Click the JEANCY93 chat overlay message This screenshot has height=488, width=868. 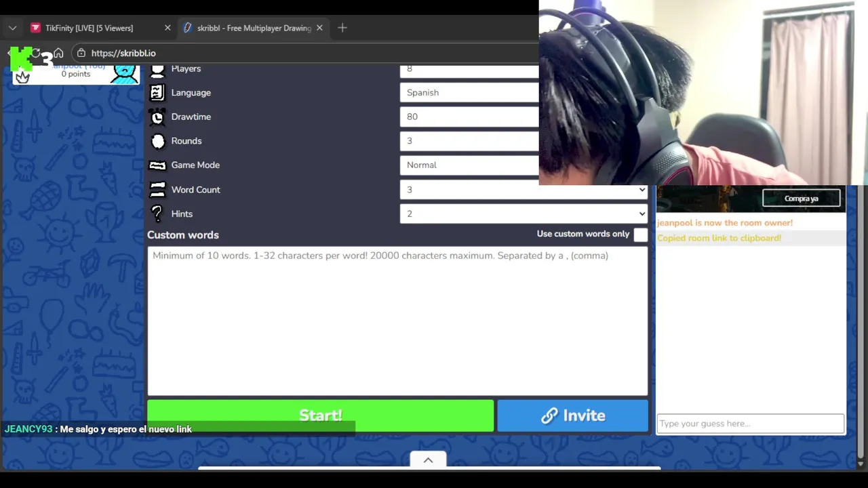point(98,429)
